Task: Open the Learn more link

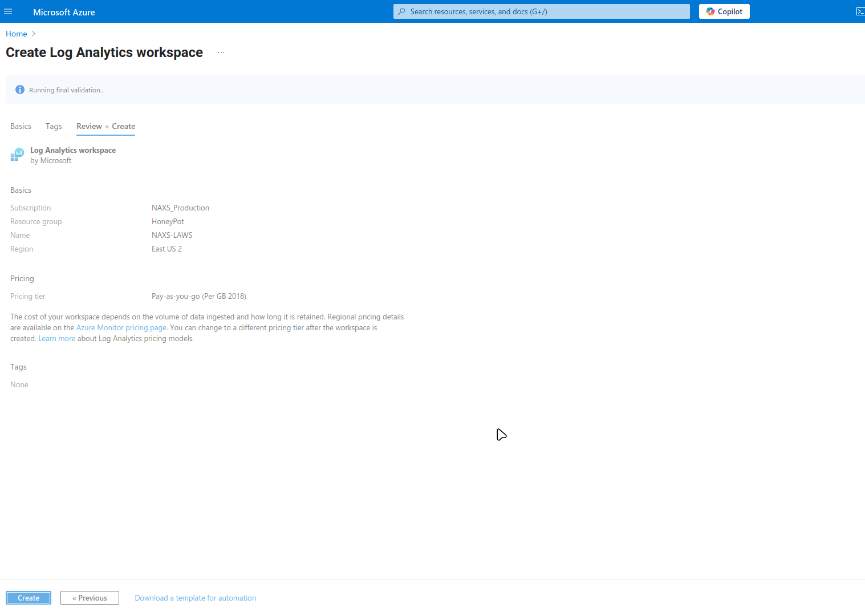Action: click(x=57, y=338)
